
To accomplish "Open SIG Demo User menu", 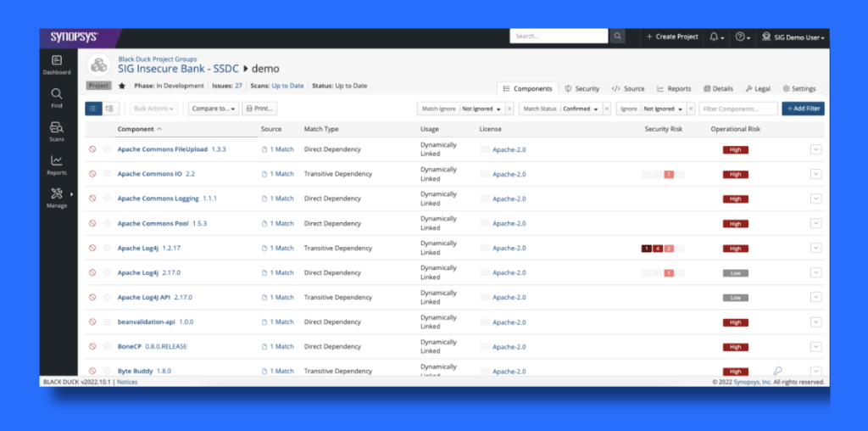I will tap(793, 37).
